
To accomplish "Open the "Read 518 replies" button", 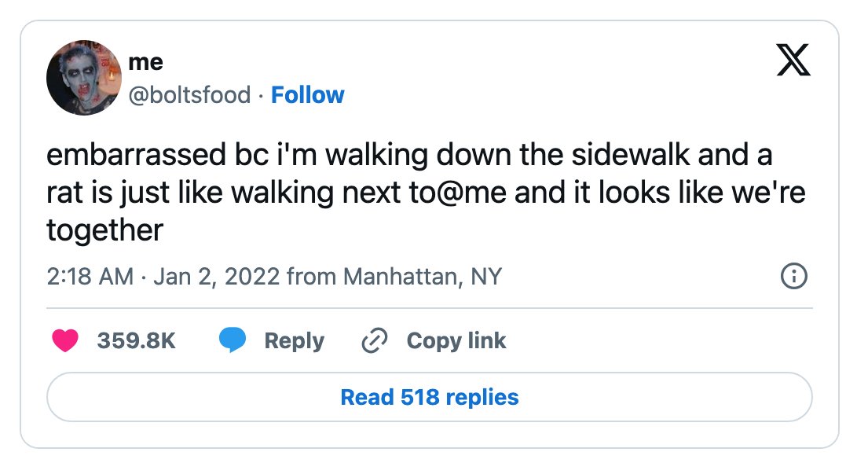I will (430, 397).
